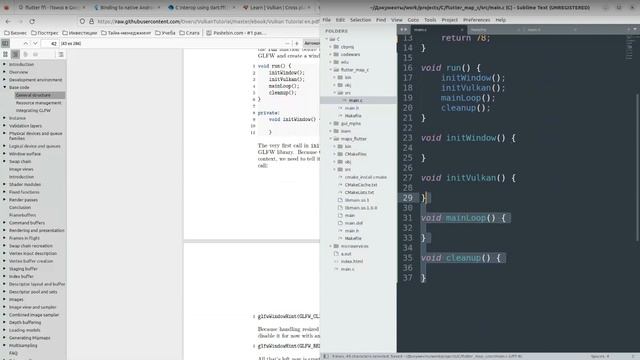Expand the codewars folder in sidebar
The width and height of the screenshot is (640, 360).
click(331, 54)
